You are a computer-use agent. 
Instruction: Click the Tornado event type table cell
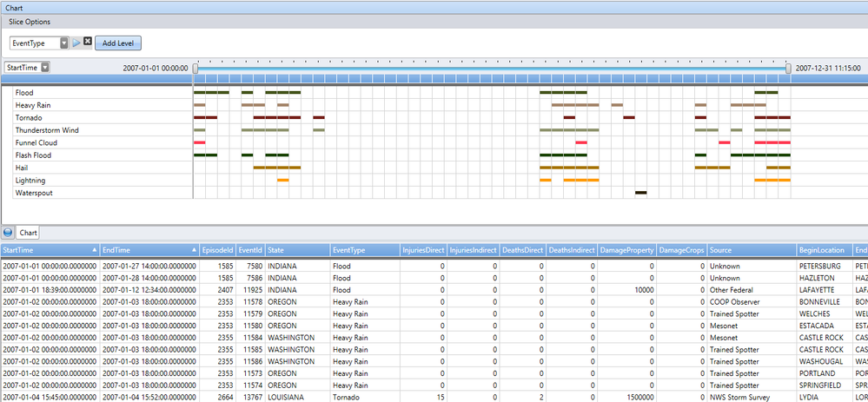tap(365, 398)
